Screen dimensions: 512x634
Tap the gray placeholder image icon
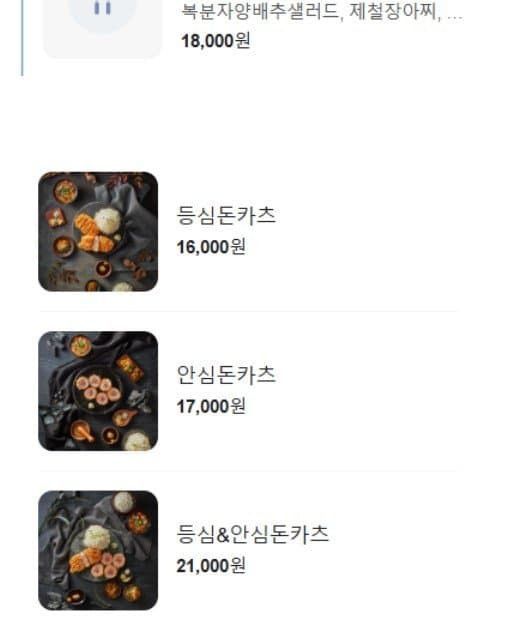click(x=102, y=28)
